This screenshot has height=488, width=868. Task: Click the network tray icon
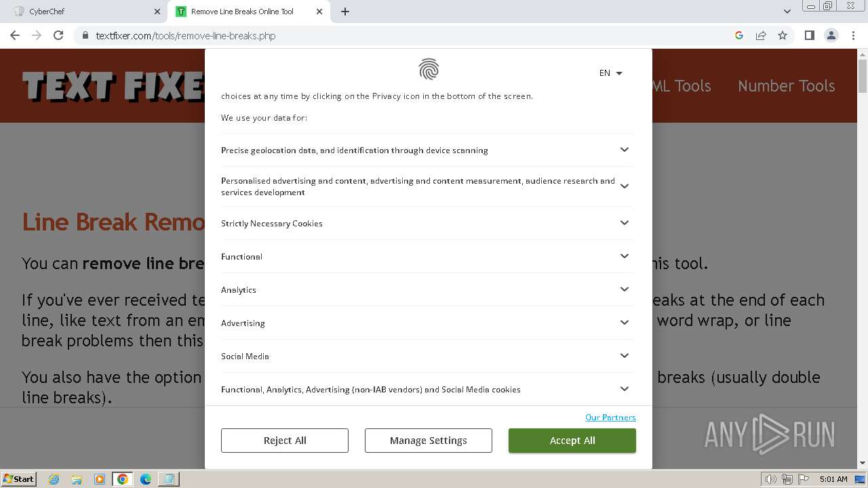tap(787, 479)
